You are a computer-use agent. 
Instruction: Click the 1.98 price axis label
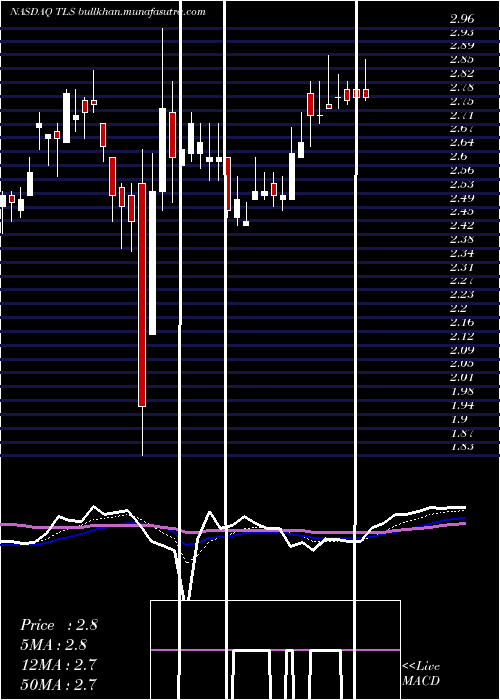(462, 392)
